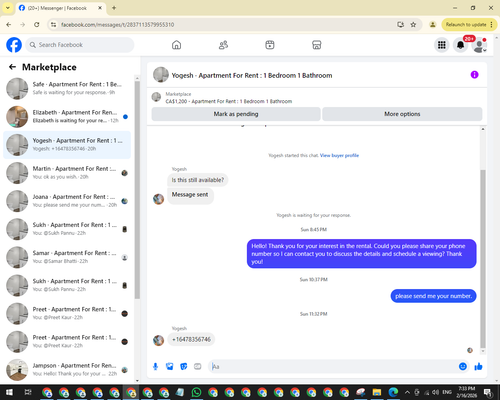Reload the page
This screenshot has height=400, width=500.
pyautogui.click(x=37, y=25)
